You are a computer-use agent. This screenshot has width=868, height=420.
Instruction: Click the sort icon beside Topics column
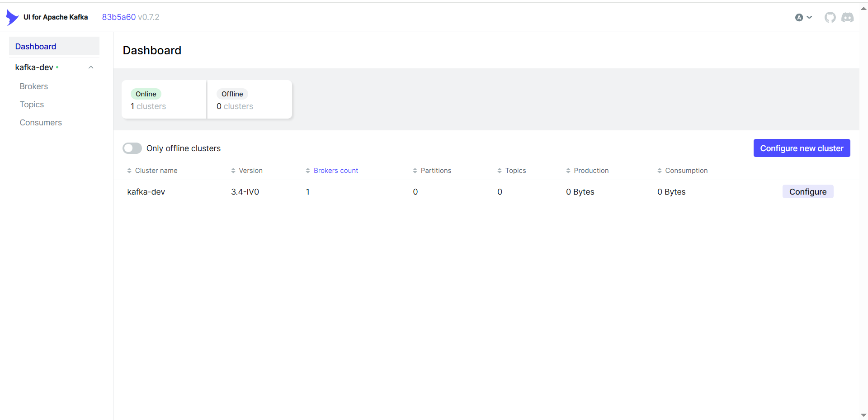[500, 171]
